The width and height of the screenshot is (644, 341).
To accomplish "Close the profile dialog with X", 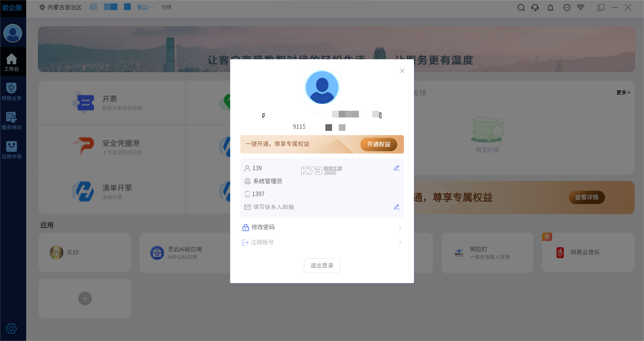I will click(402, 71).
